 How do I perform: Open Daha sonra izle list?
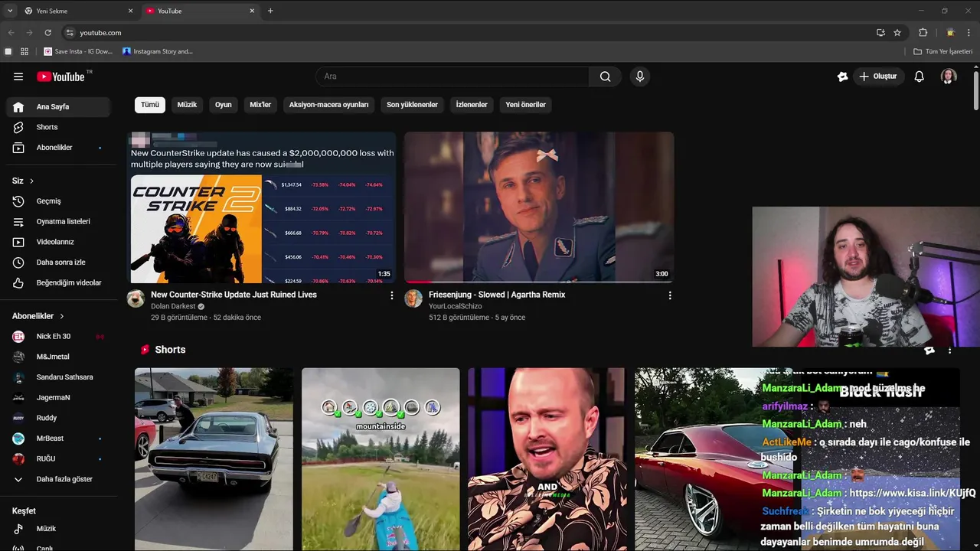(58, 262)
